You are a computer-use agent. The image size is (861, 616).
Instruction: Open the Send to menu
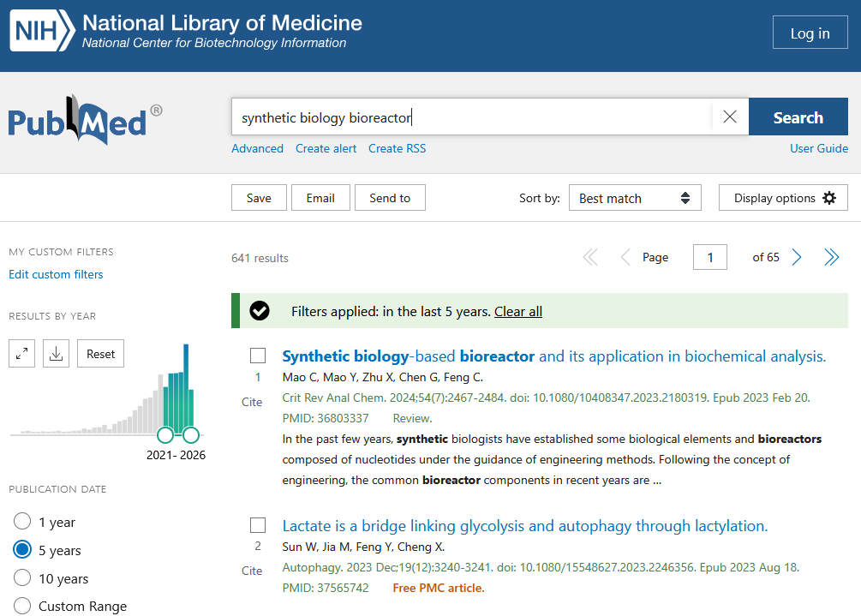click(390, 198)
